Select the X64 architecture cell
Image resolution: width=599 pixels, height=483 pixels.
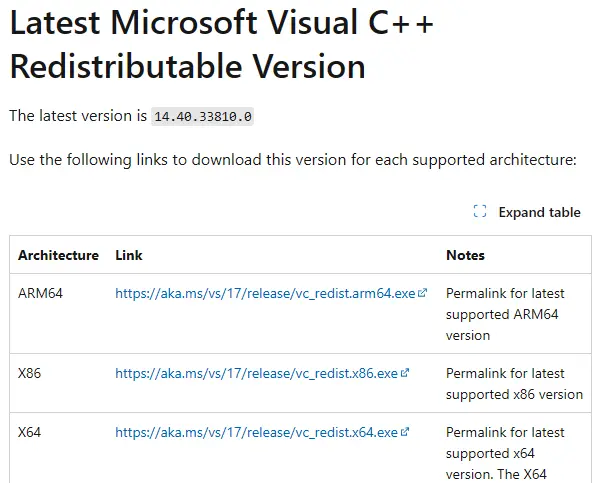(29, 433)
